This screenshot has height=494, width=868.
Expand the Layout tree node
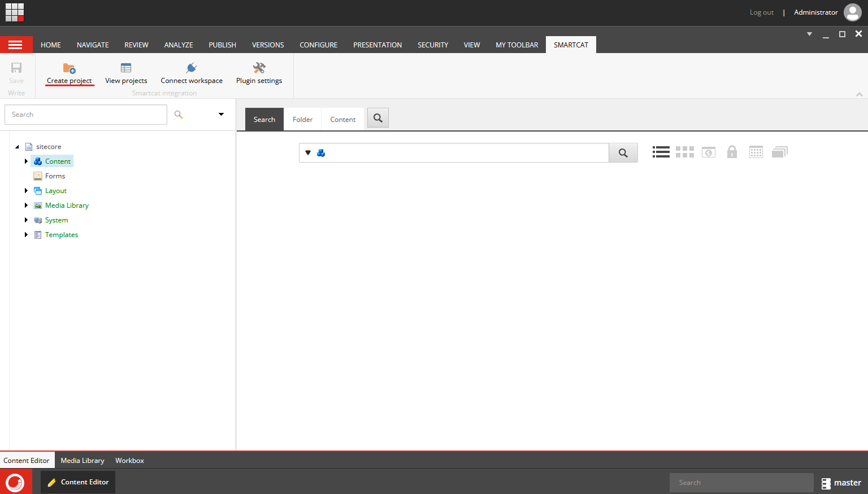point(26,191)
